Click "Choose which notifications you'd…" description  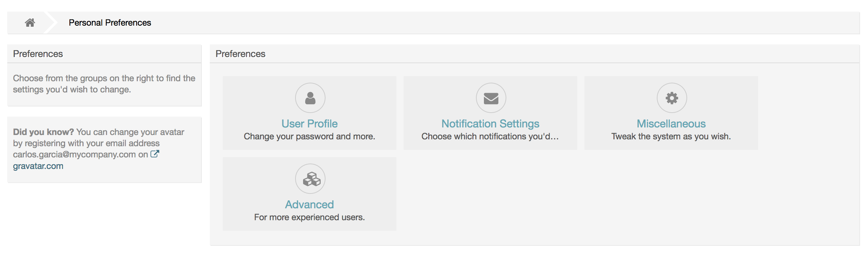point(490,136)
